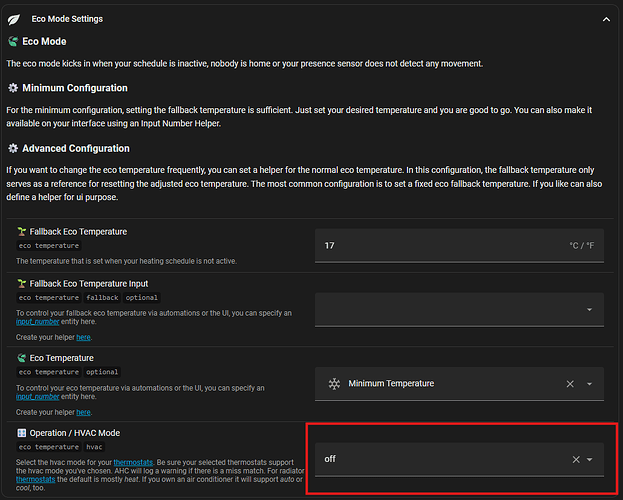Click the Advanced Configuration gear icon

[x=13, y=149]
